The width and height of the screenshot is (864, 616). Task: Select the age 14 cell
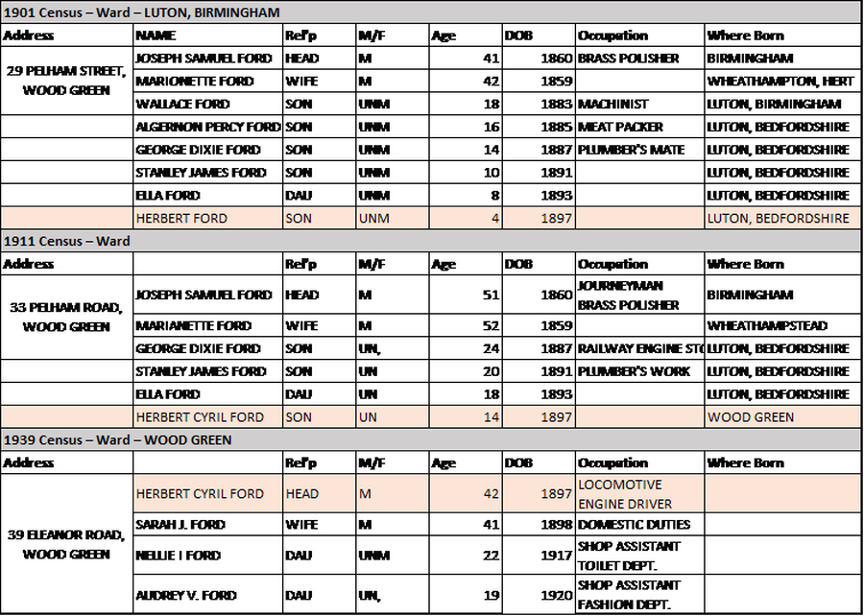(465, 417)
